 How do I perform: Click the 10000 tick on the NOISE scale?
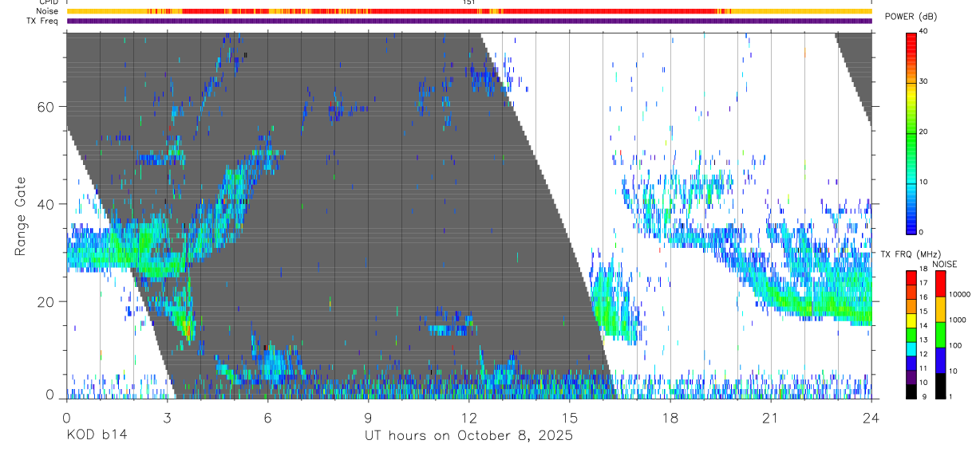958,295
